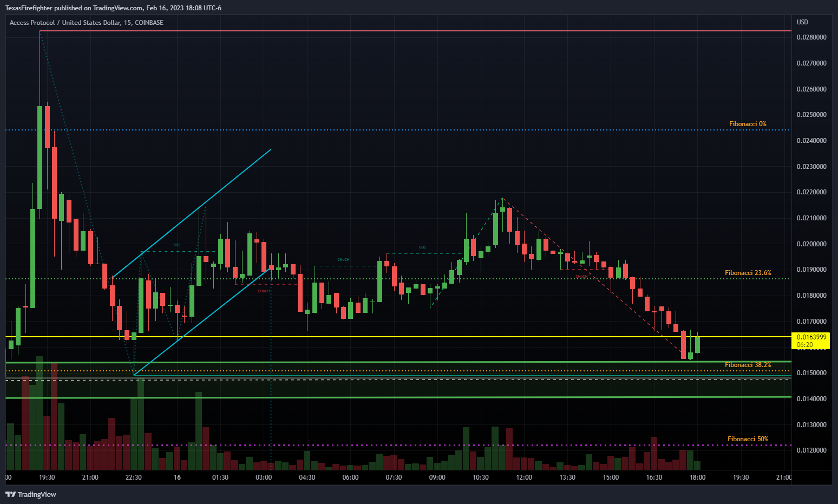The height and width of the screenshot is (504, 838).
Task: Click the 0.0180000 price axis label
Action: pyautogui.click(x=811, y=296)
